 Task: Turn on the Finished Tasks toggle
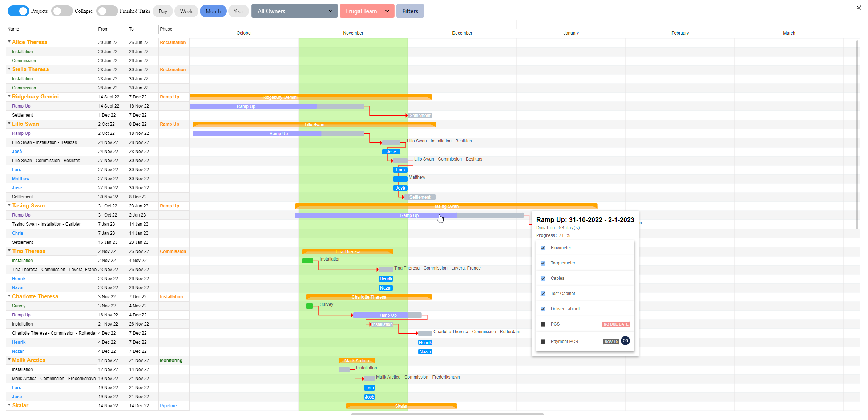[107, 11]
